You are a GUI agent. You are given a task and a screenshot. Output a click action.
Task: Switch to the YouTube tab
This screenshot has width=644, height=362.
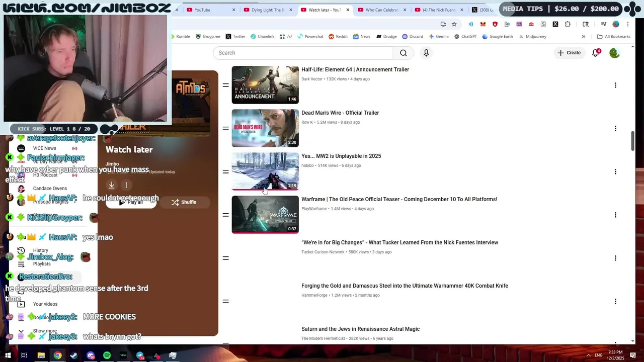click(x=202, y=10)
